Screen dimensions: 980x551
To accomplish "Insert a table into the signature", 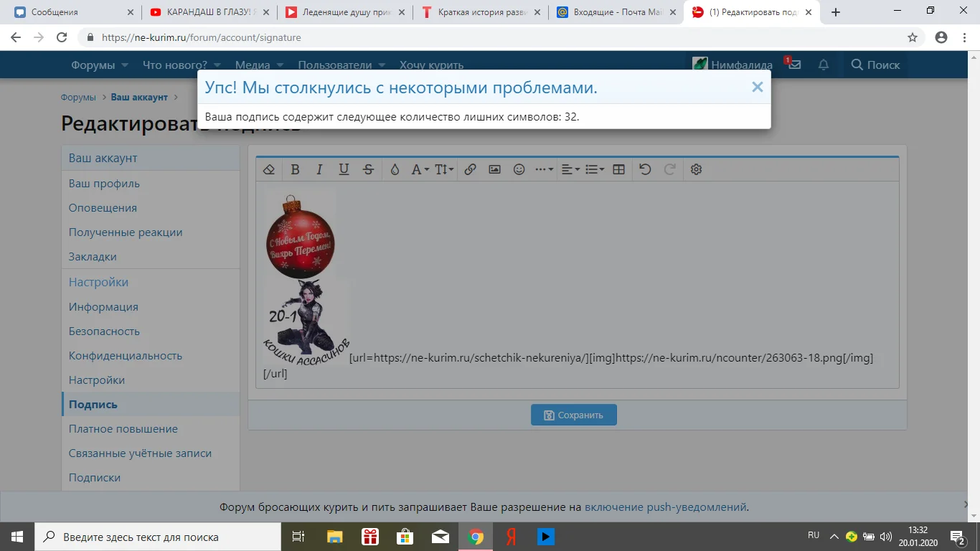I will pyautogui.click(x=618, y=169).
